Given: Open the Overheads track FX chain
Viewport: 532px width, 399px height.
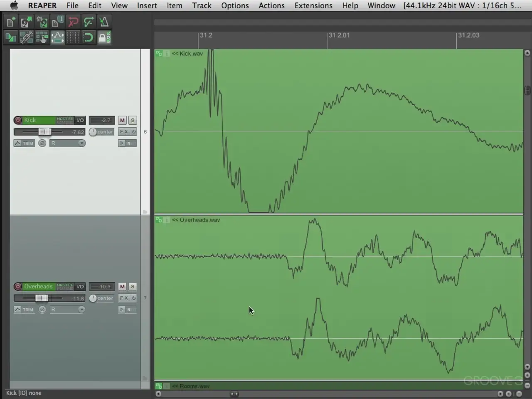Looking at the screenshot, I should click(124, 298).
